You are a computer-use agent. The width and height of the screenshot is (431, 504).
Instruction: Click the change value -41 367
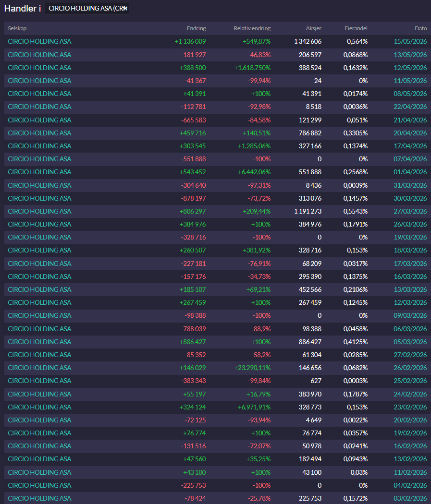point(195,81)
